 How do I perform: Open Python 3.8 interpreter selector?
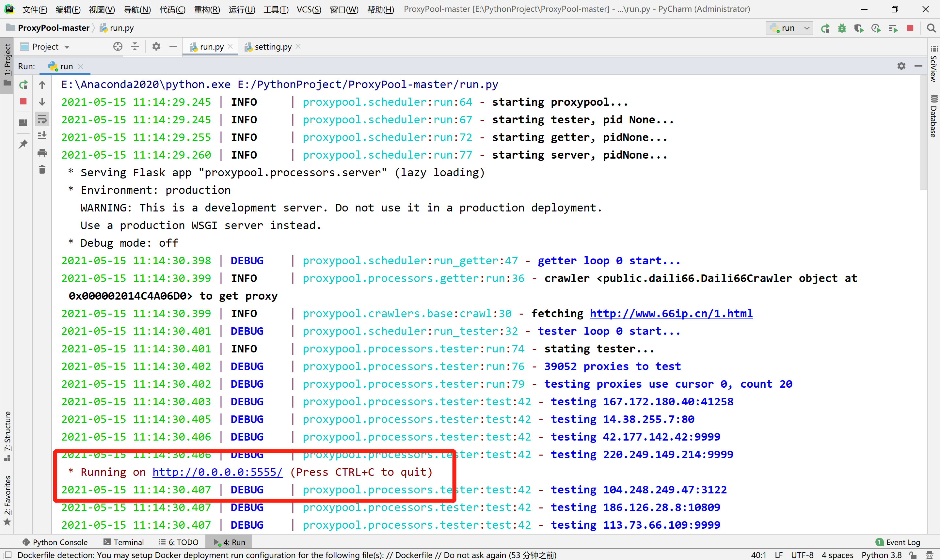881,555
